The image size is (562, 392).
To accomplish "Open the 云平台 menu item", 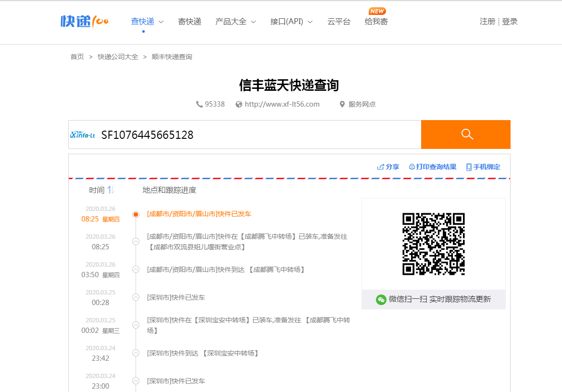I will click(x=339, y=22).
